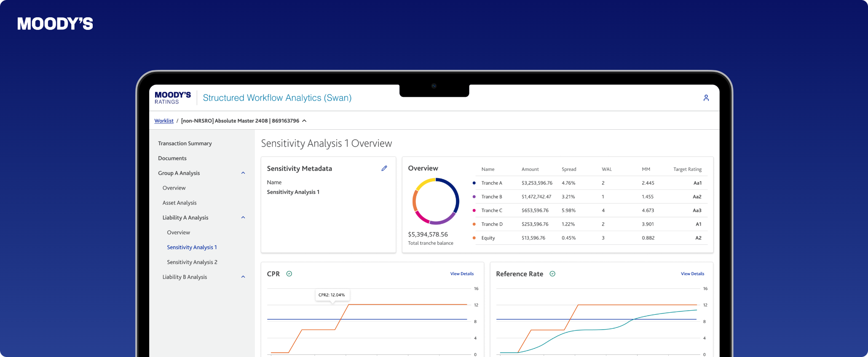
Task: Click the CPR status check icon
Action: click(x=289, y=274)
